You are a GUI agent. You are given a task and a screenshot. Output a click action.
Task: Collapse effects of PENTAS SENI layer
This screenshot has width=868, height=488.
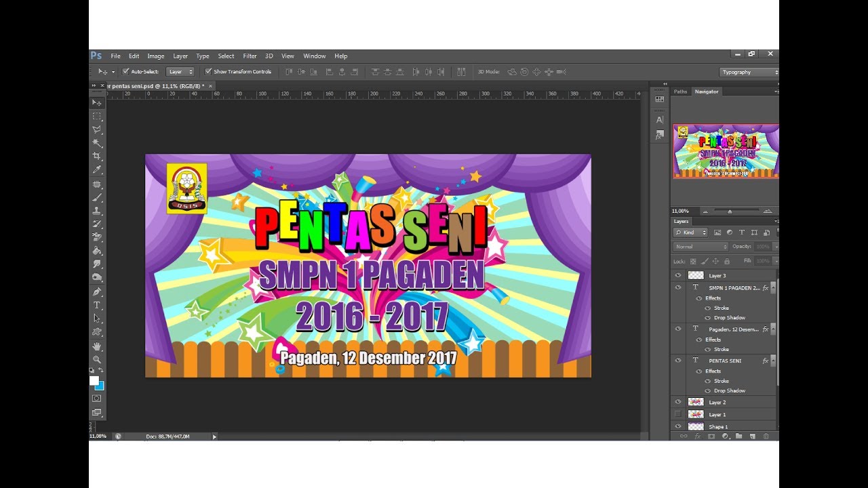pos(774,361)
